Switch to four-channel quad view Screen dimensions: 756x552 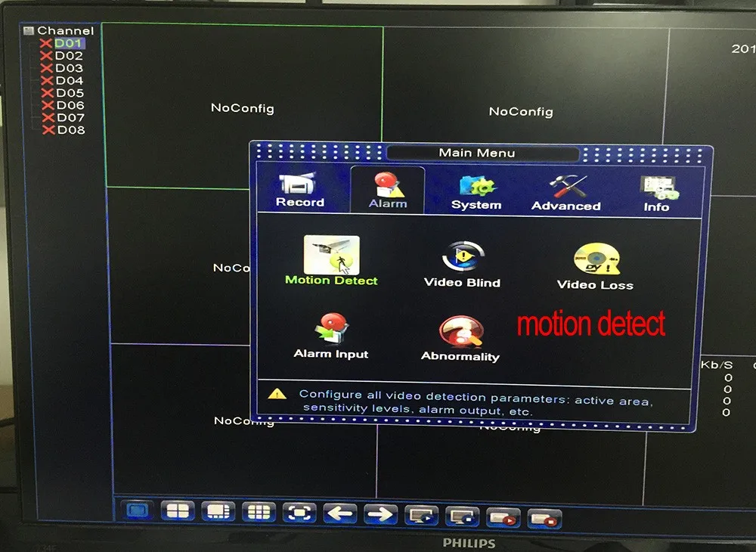pyautogui.click(x=178, y=511)
